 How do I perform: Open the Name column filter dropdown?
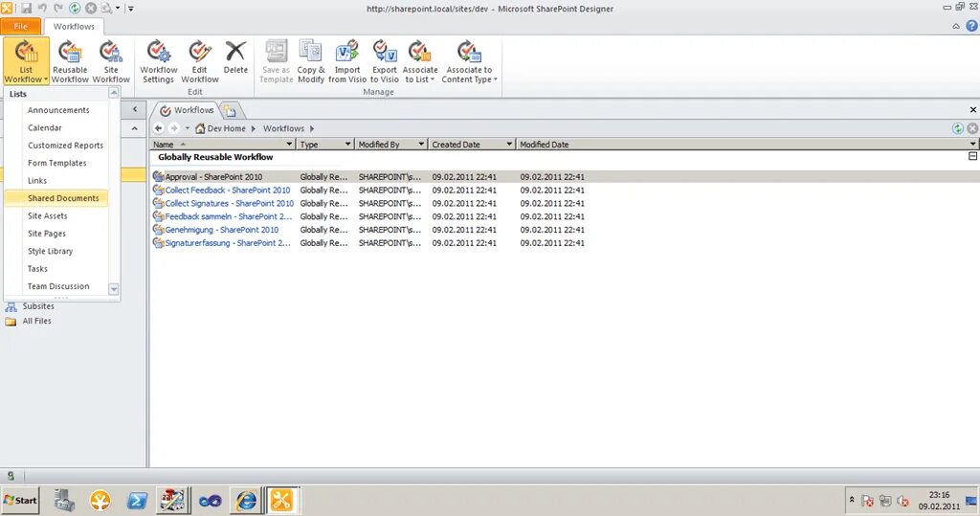289,145
